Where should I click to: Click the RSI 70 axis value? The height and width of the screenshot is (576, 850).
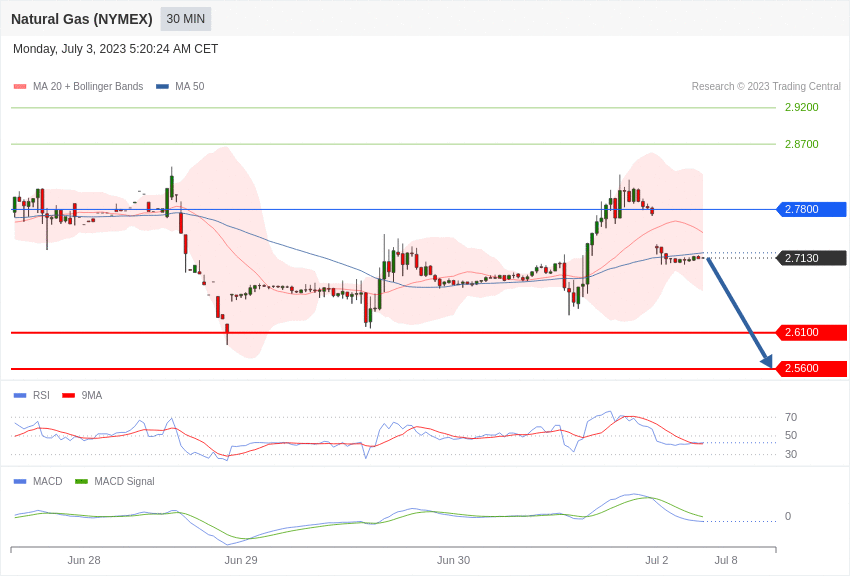coord(791,417)
